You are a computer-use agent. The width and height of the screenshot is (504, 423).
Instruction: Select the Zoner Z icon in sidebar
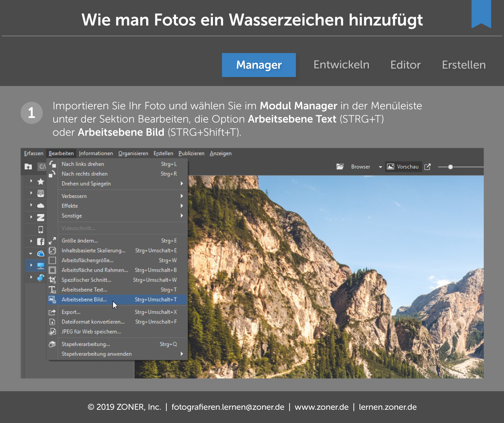(x=41, y=217)
